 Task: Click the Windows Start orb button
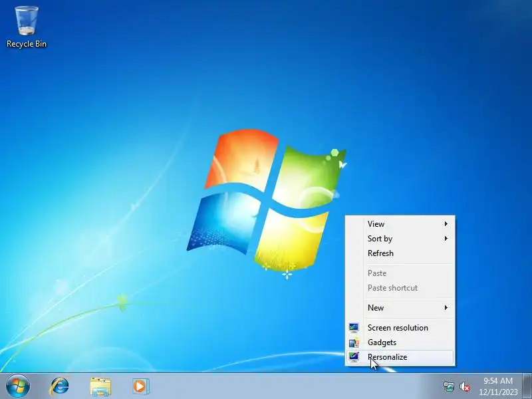coord(18,386)
